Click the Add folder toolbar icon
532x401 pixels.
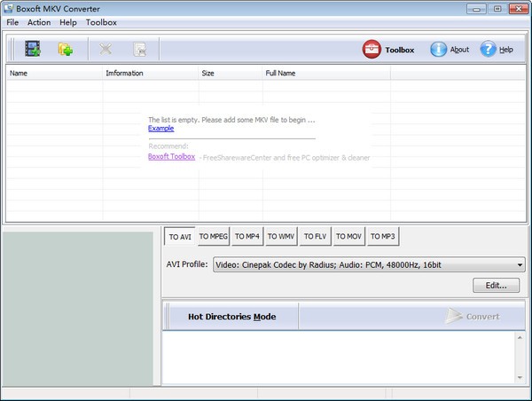(66, 49)
